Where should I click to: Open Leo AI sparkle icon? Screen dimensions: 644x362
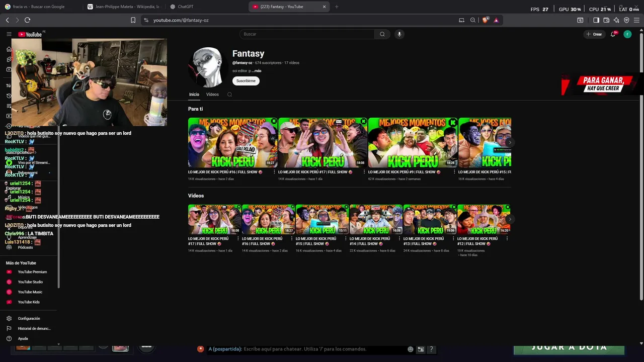point(616,20)
